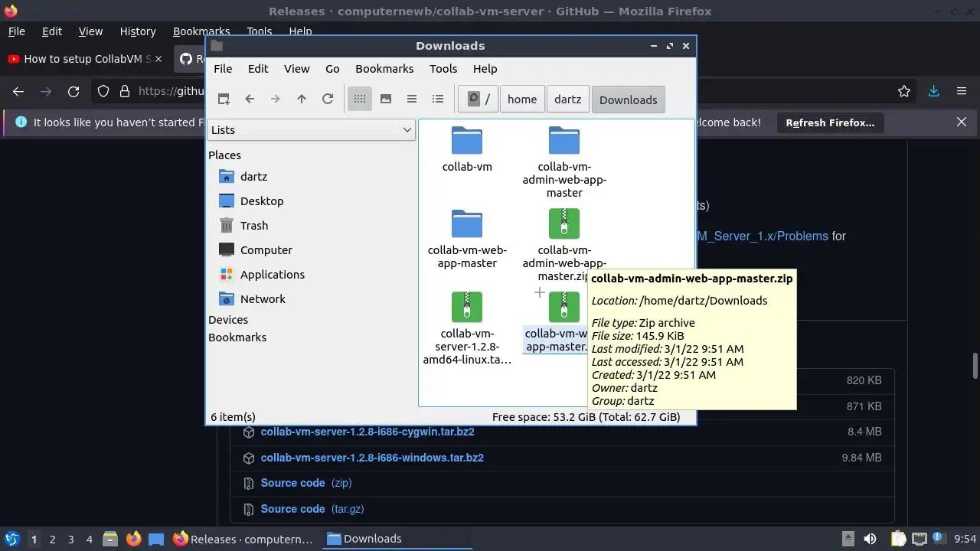Bookmark this page with the star
This screenshot has width=980, height=551.
click(x=904, y=91)
